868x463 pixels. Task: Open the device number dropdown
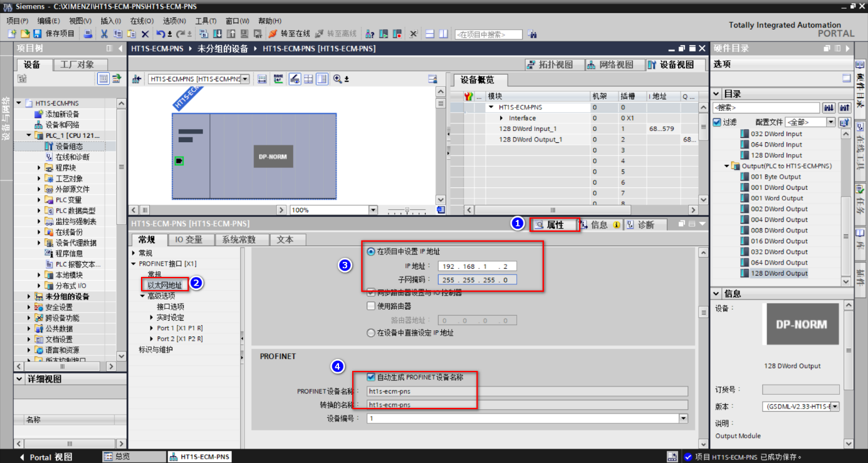click(x=683, y=419)
